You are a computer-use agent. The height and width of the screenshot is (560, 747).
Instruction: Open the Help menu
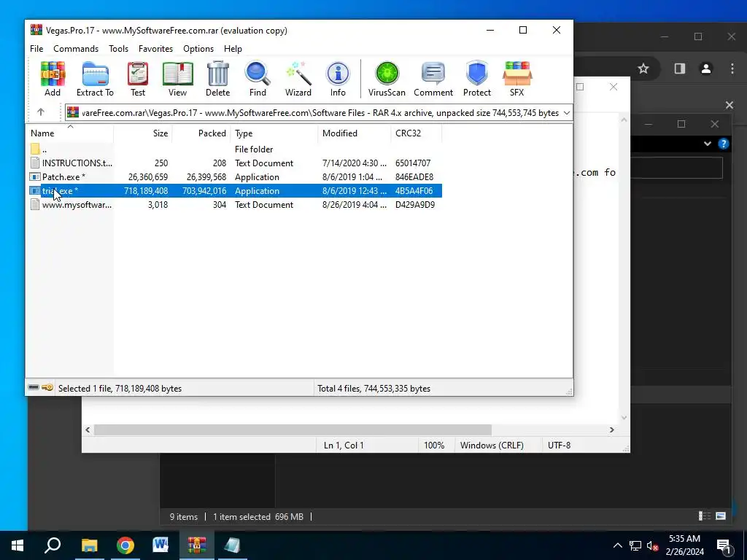point(233,49)
